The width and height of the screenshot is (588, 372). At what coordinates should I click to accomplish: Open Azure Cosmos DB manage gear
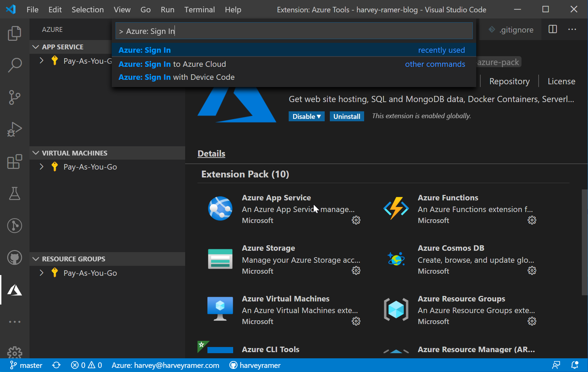[x=532, y=271]
